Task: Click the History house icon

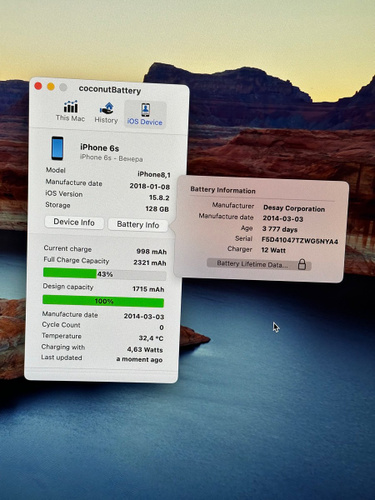Action: [x=107, y=108]
